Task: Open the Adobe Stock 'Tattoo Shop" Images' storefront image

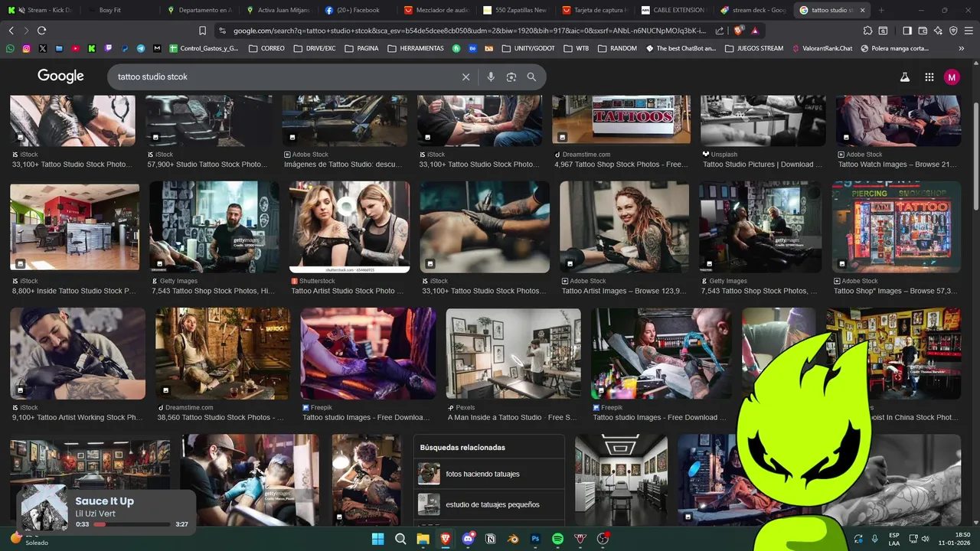Action: point(897,227)
